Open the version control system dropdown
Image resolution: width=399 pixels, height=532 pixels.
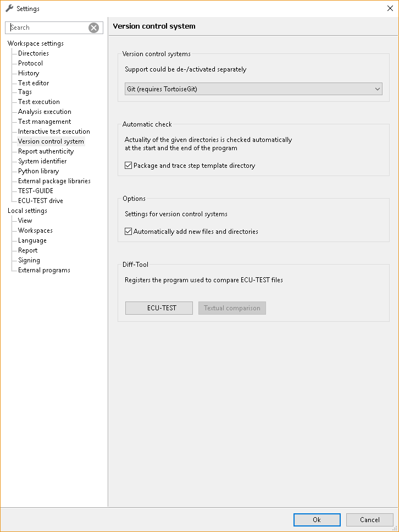253,89
